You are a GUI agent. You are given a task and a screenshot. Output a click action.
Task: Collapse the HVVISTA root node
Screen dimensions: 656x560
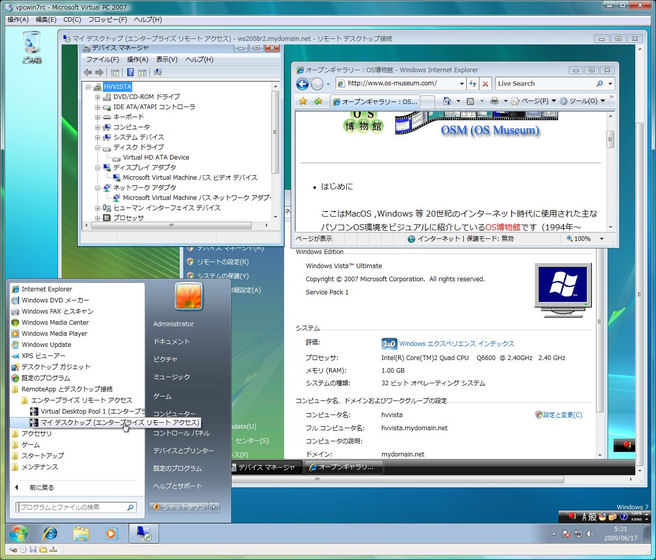pos(88,87)
